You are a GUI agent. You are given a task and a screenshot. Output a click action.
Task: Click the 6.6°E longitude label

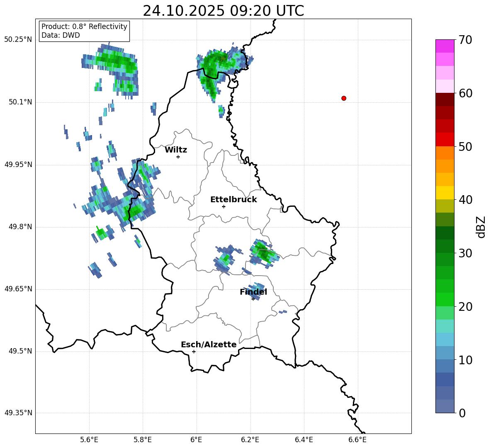357,440
